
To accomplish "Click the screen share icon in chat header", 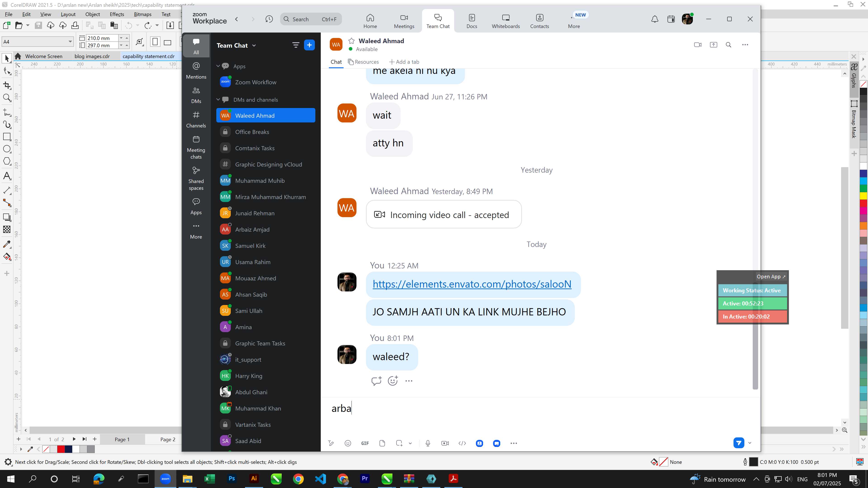I will pos(713,45).
